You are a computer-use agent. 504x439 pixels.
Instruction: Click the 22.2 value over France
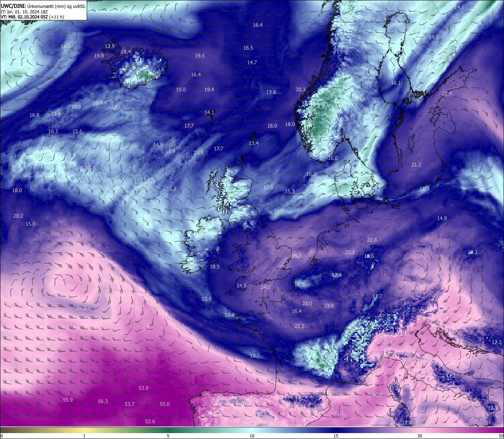click(x=299, y=326)
